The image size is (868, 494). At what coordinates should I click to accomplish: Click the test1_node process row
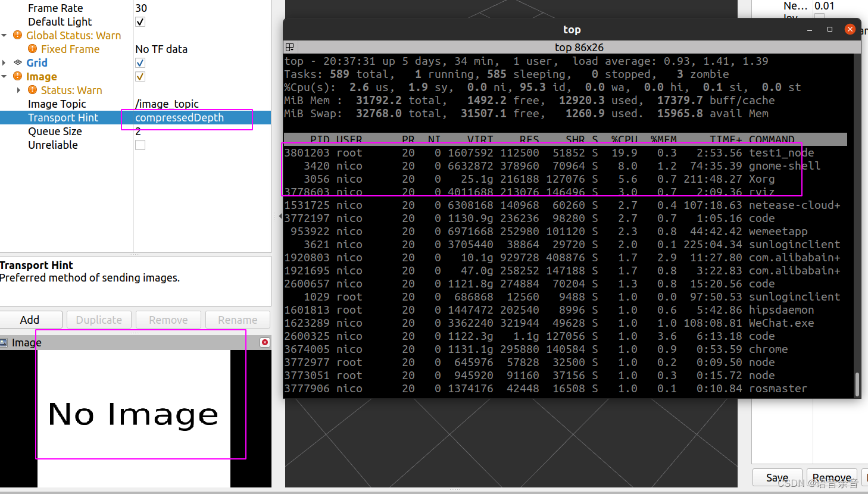(x=566, y=152)
